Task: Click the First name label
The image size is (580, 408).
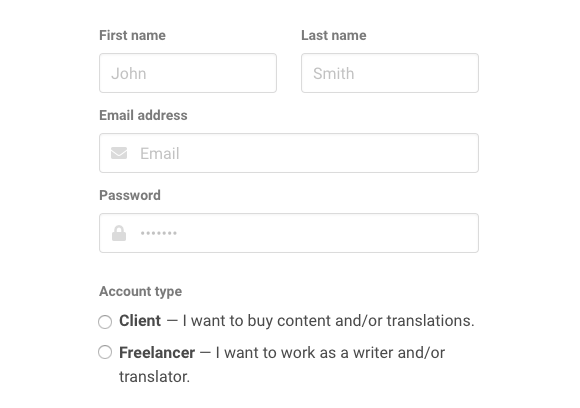Action: (132, 36)
